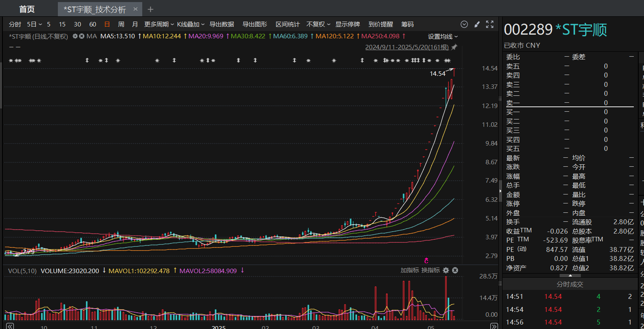
Task: Click MA250:4.098 value label
Action: (380, 36)
